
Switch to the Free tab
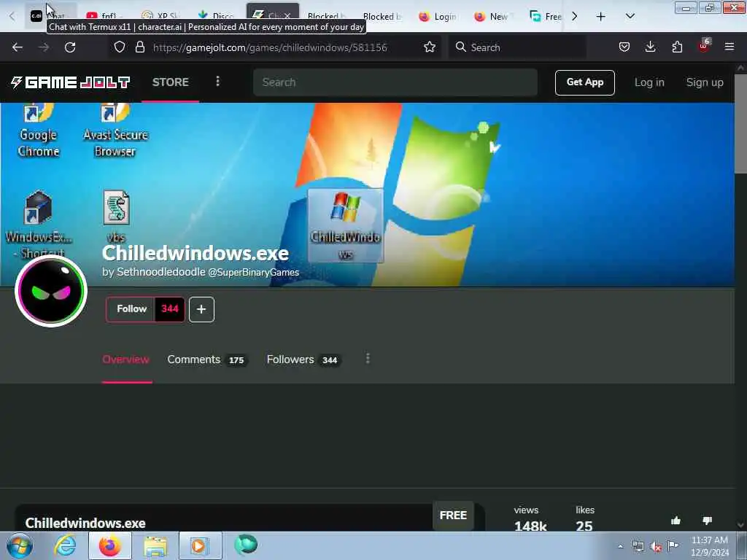tap(546, 17)
